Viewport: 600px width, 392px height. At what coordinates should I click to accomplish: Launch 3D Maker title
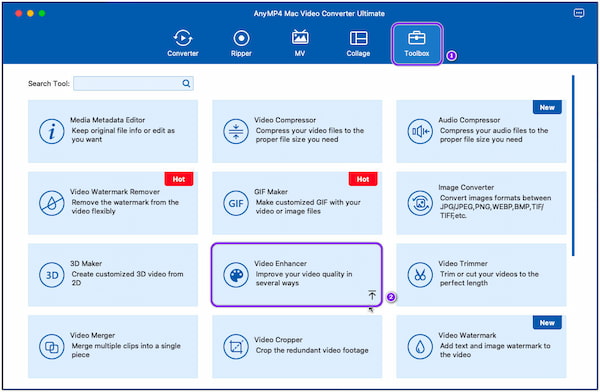[x=86, y=263]
